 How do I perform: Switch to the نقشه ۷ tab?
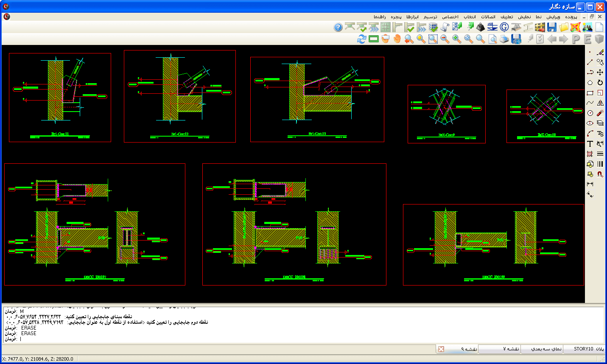[x=511, y=349]
